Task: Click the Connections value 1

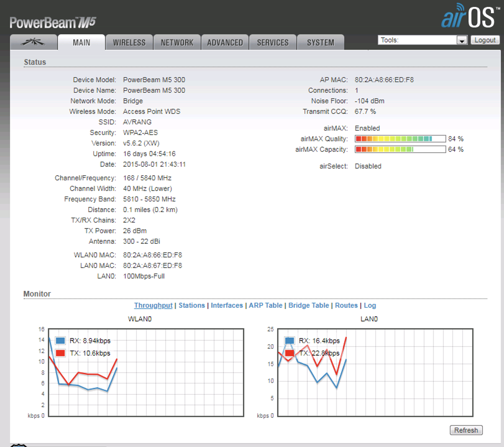Action: click(x=356, y=90)
